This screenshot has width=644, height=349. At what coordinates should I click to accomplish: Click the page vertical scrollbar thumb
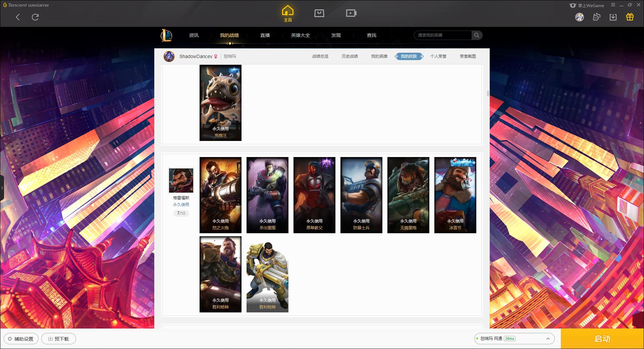488,93
